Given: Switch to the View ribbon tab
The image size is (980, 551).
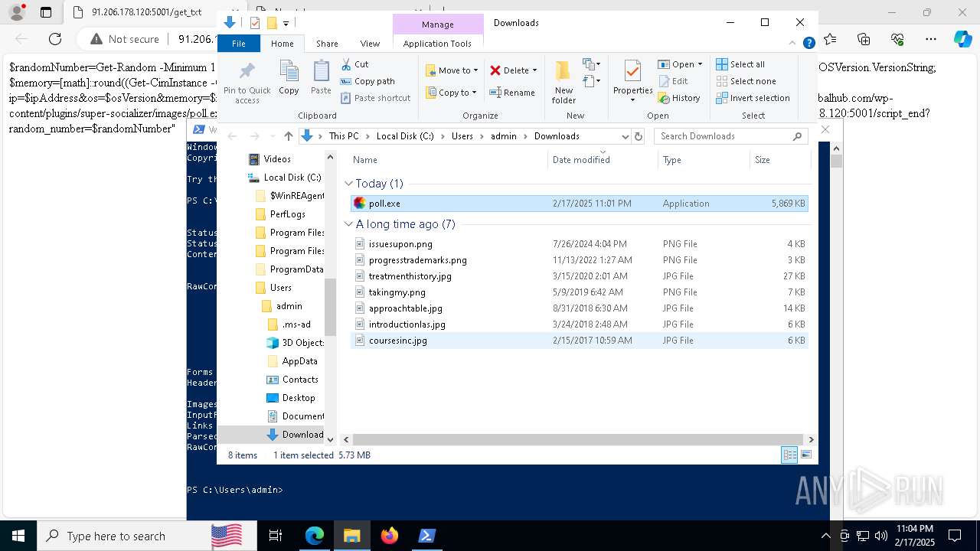Looking at the screenshot, I should tap(370, 44).
